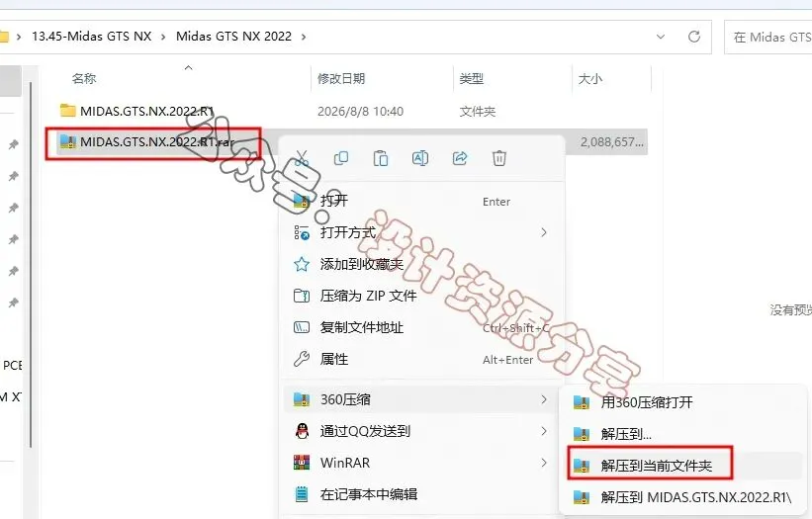Select the MIDAS.GTS.NX.2022.R1.rar file
The image size is (812, 519).
pyautogui.click(x=157, y=141)
